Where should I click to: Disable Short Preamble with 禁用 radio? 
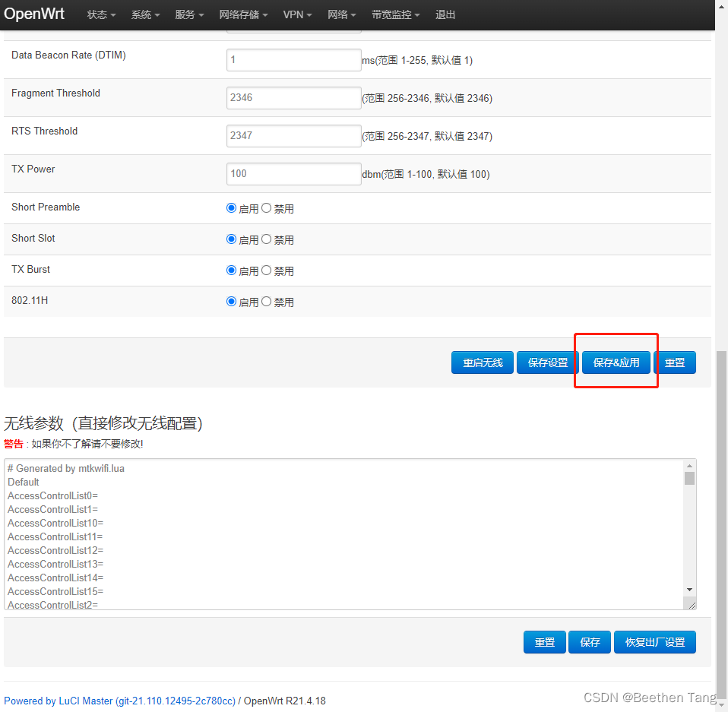[x=266, y=208]
